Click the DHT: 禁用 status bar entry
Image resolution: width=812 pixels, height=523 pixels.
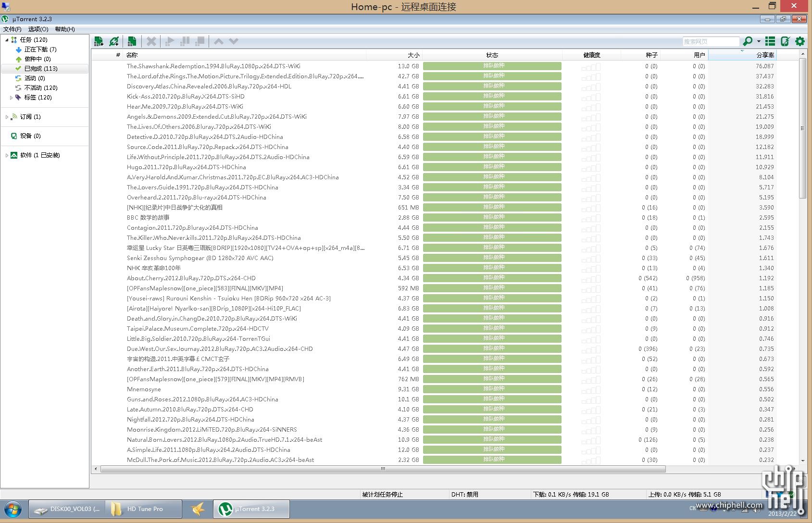pyautogui.click(x=464, y=495)
